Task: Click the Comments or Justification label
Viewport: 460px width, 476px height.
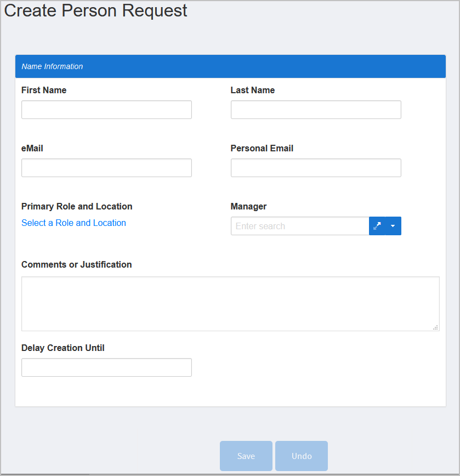Action: [76, 264]
